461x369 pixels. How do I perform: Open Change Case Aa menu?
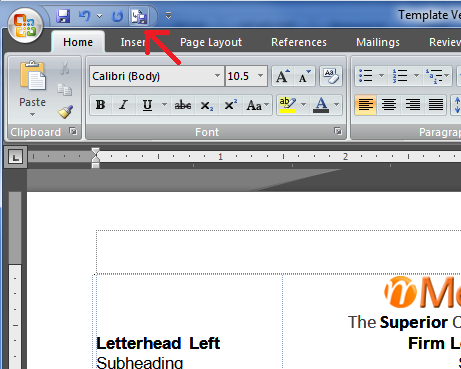coord(257,105)
